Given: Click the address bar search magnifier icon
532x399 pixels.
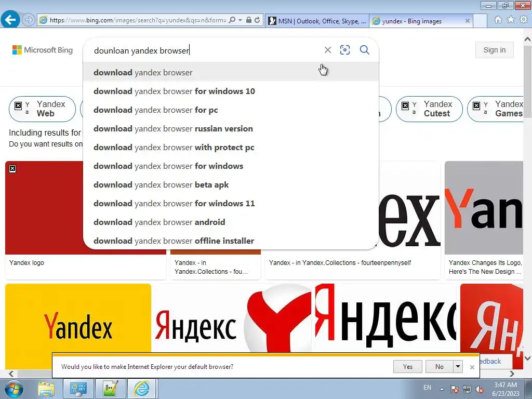Looking at the screenshot, I should [x=232, y=20].
